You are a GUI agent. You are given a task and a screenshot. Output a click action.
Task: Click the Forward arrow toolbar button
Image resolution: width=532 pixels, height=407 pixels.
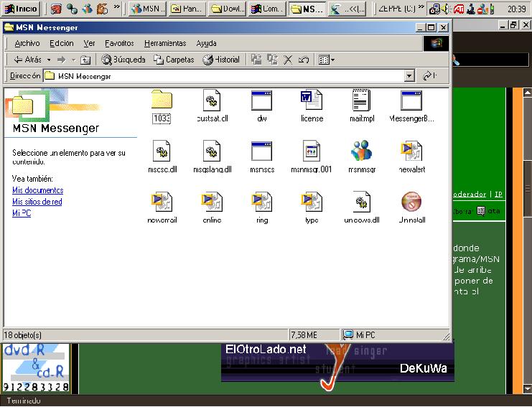coord(62,60)
